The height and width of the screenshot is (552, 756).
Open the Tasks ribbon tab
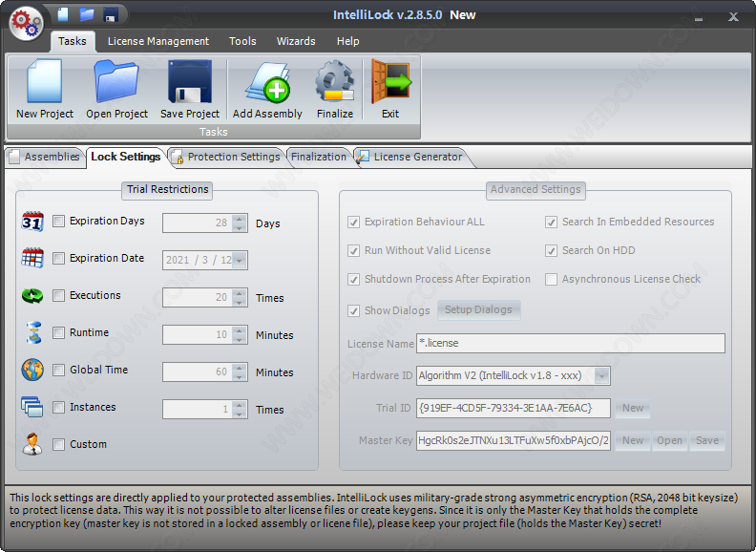click(73, 41)
